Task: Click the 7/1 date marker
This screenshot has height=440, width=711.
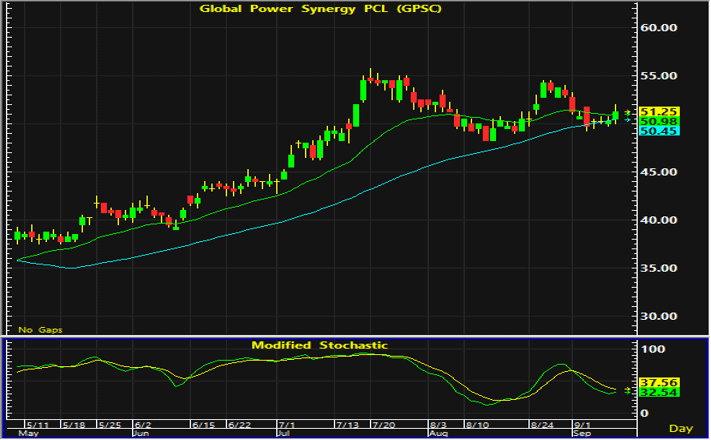Action: point(287,425)
